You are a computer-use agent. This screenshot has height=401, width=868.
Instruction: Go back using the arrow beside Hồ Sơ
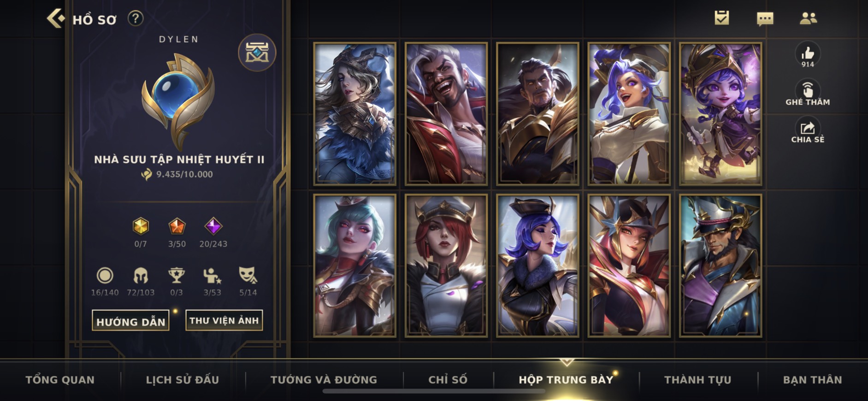pos(56,18)
